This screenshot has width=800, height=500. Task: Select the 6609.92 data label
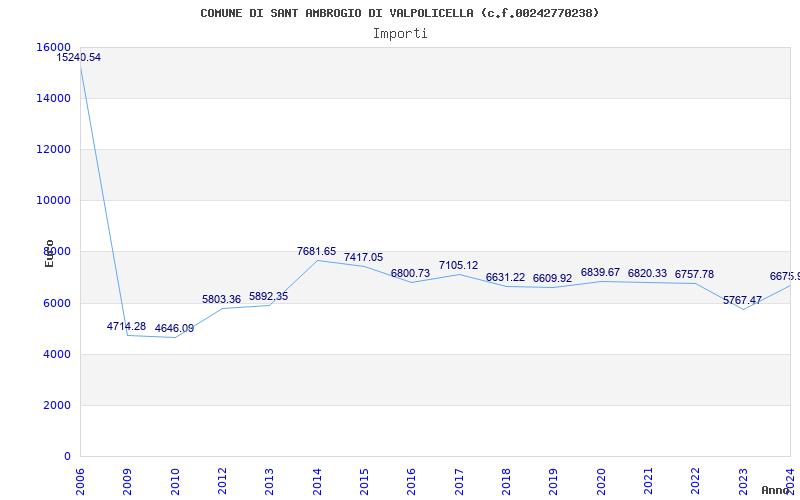click(552, 279)
